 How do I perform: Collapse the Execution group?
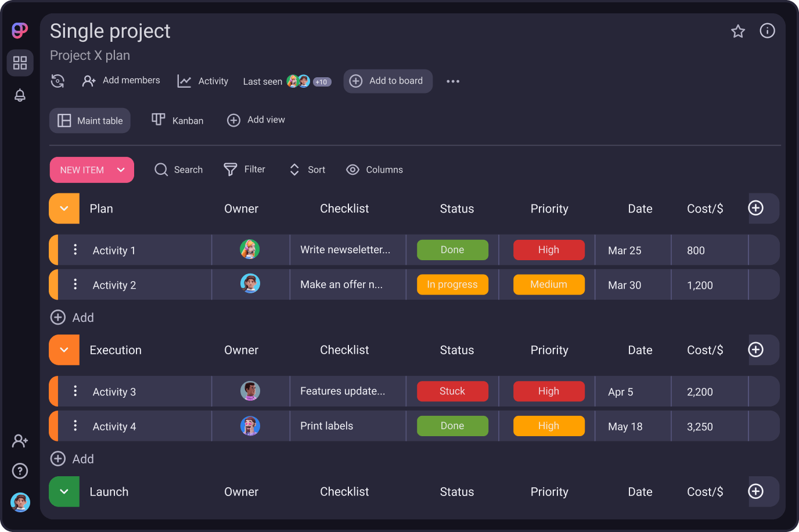tap(64, 350)
